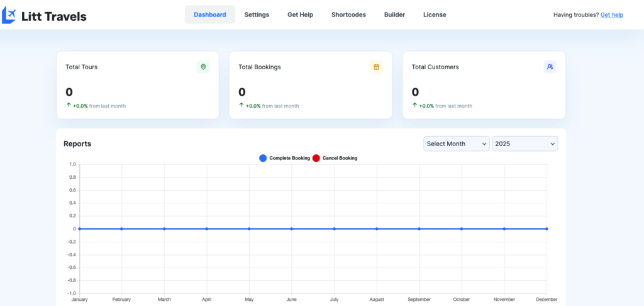
Task: Switch to the Dashboard tab
Action: click(x=209, y=14)
